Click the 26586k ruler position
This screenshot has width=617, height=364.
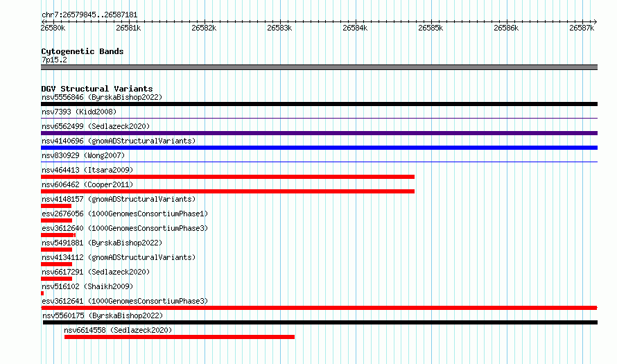click(507, 28)
